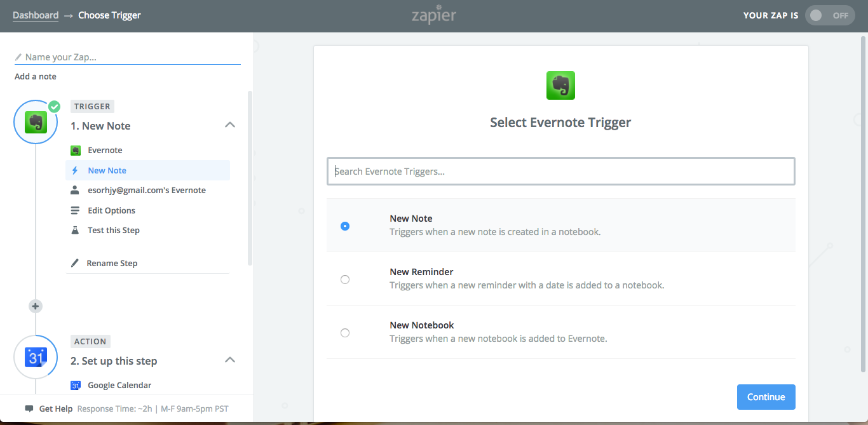Click the chat bubble icon beside Get Help
Screen dimensions: 868x425
[29, 408]
